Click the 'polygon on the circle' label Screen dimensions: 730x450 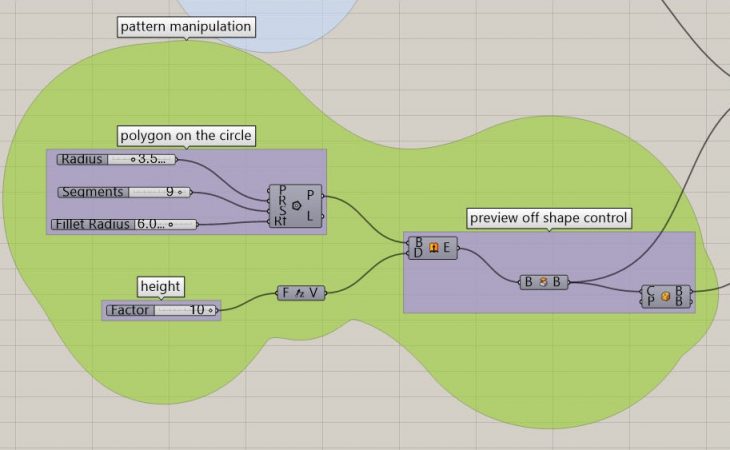(x=186, y=135)
